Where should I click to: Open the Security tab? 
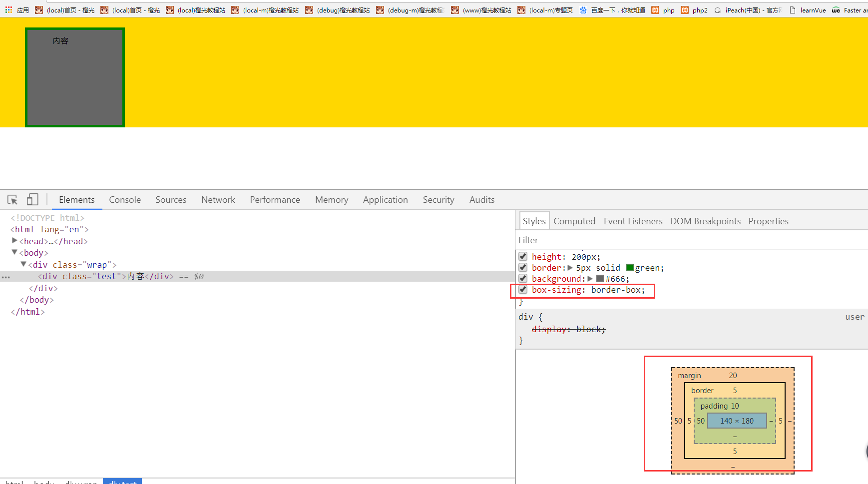[x=438, y=200]
